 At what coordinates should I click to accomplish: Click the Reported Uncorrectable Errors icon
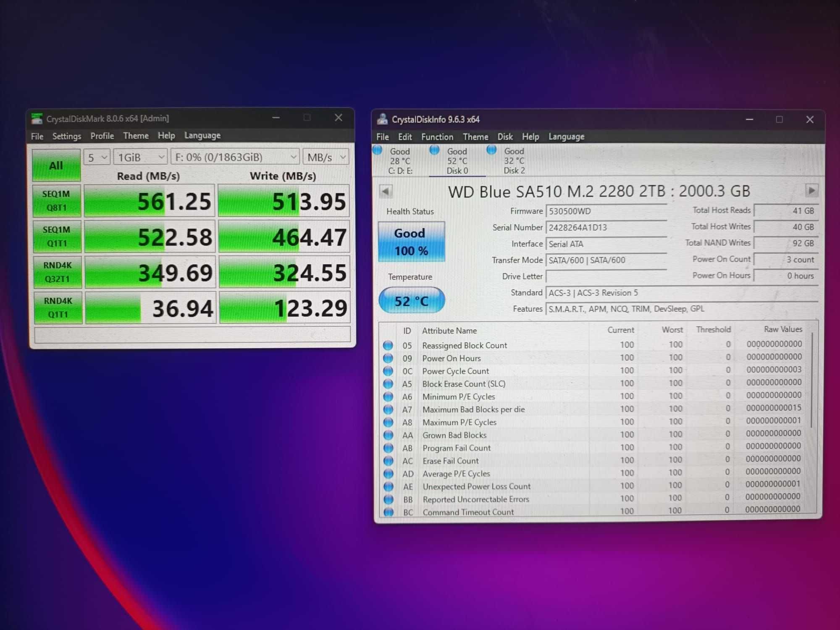[389, 499]
